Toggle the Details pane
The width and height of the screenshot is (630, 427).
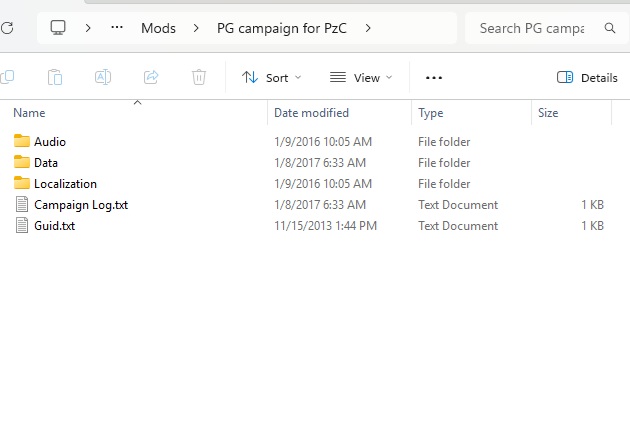click(x=587, y=77)
